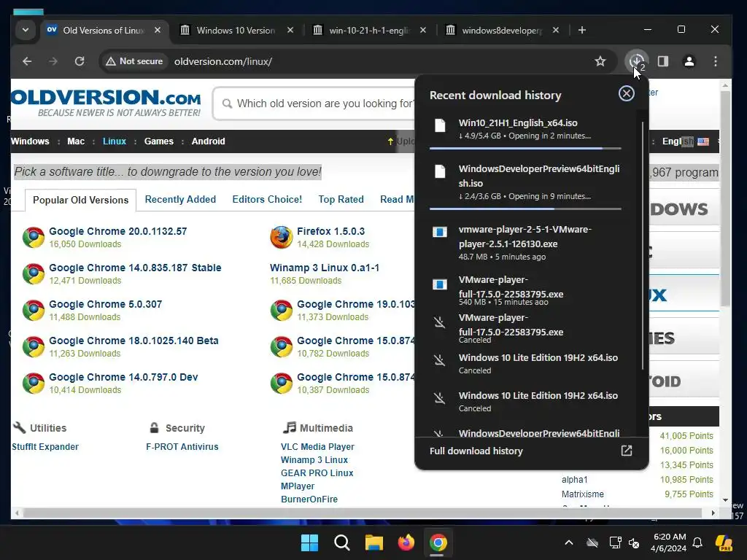Open the Chrome side panel icon
The height and width of the screenshot is (560, 747).
point(662,61)
